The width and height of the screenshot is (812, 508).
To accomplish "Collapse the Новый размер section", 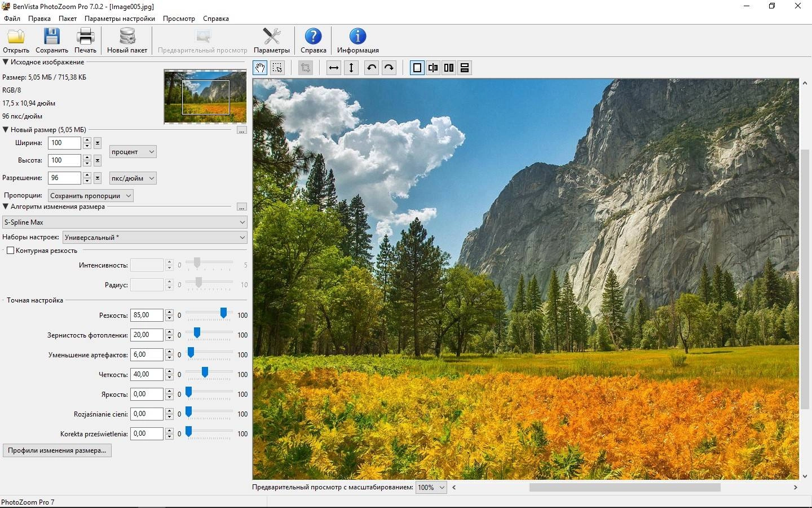I will pos(6,130).
